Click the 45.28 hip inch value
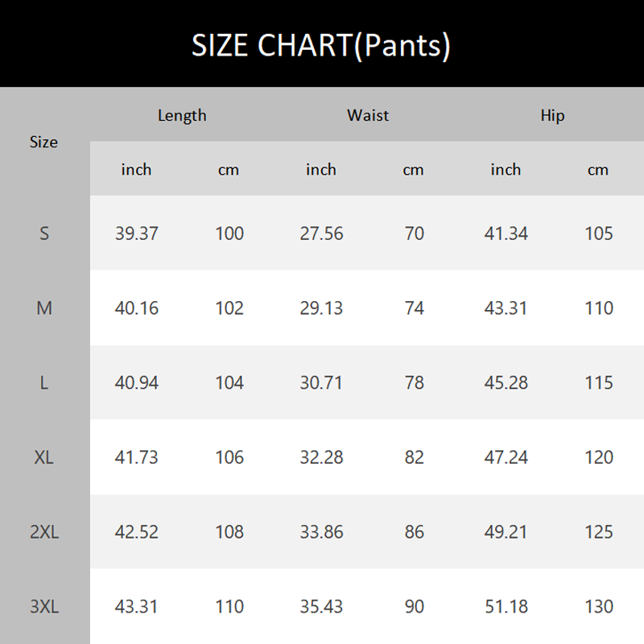 point(506,383)
